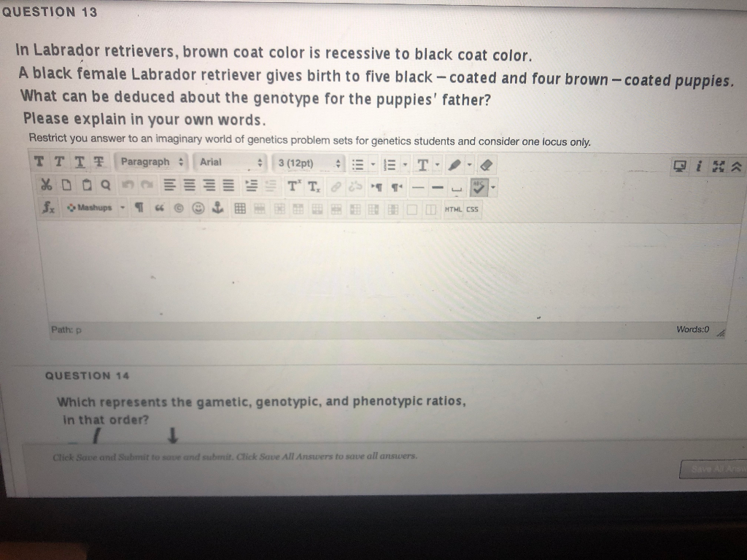Insert an emoticon smiley face
Image resolution: width=747 pixels, height=560 pixels.
(198, 210)
